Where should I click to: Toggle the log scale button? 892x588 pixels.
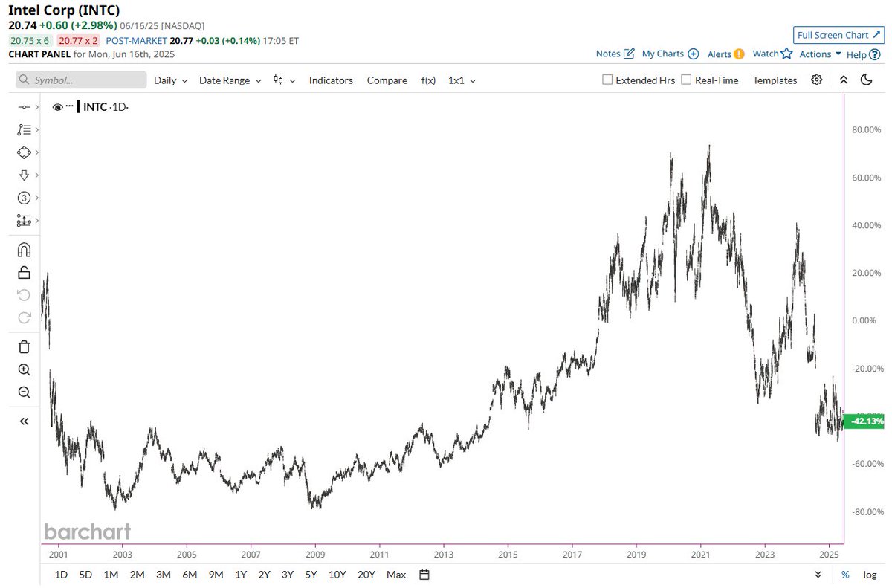point(870,575)
